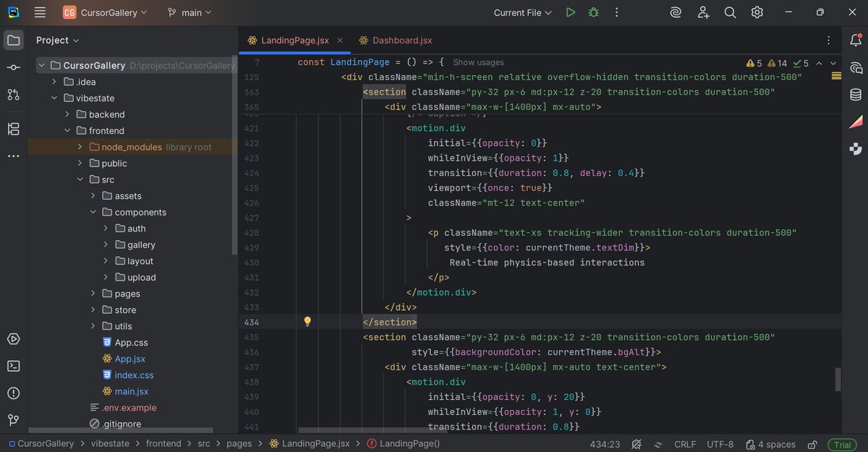This screenshot has width=868, height=452.
Task: Run the current file with the green play button
Action: point(569,12)
